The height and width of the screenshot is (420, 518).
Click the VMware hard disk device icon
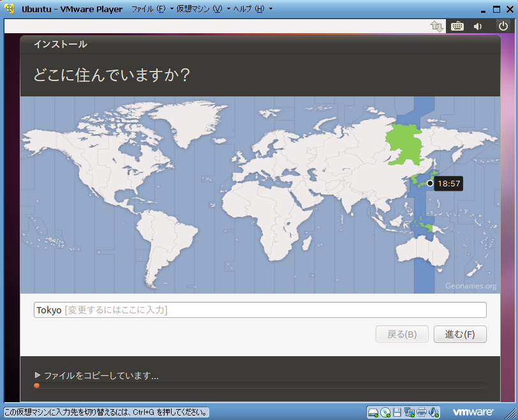(x=373, y=412)
